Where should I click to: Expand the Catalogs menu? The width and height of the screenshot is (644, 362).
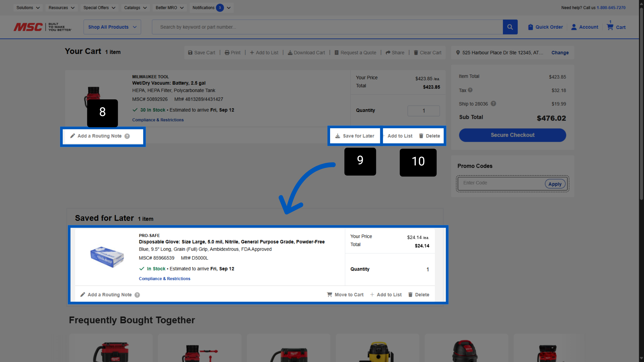click(x=135, y=8)
